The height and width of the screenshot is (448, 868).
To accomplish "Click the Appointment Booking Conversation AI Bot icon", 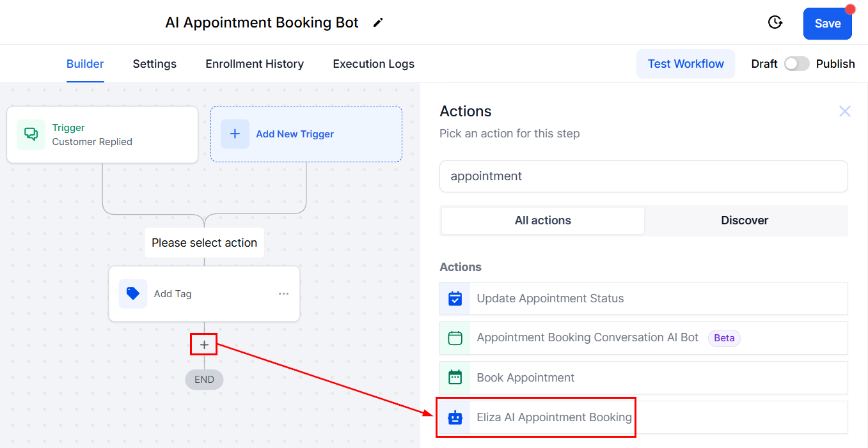I will tap(455, 338).
